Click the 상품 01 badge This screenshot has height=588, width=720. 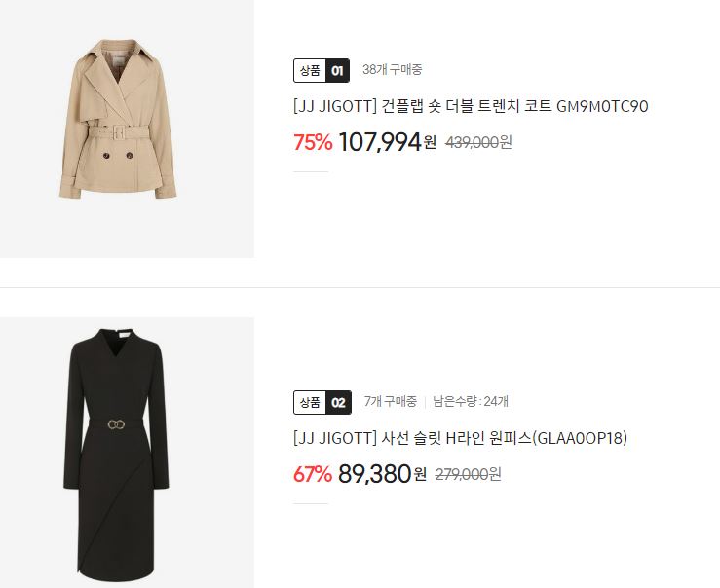coord(322,71)
